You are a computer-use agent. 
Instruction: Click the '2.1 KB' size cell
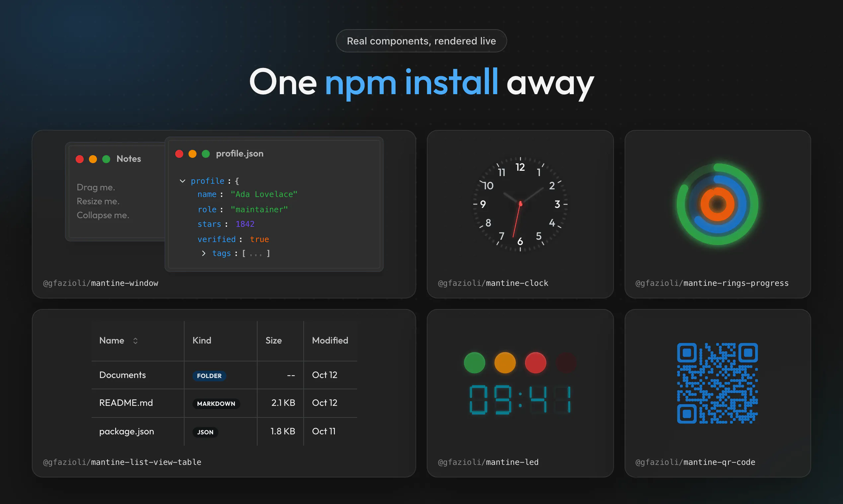click(x=283, y=403)
